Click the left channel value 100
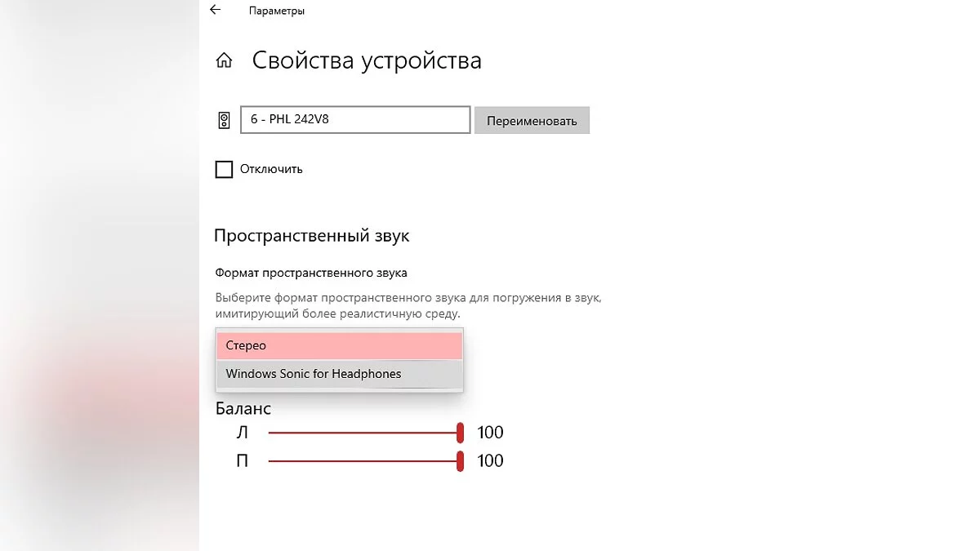The height and width of the screenshot is (551, 980). 490,433
